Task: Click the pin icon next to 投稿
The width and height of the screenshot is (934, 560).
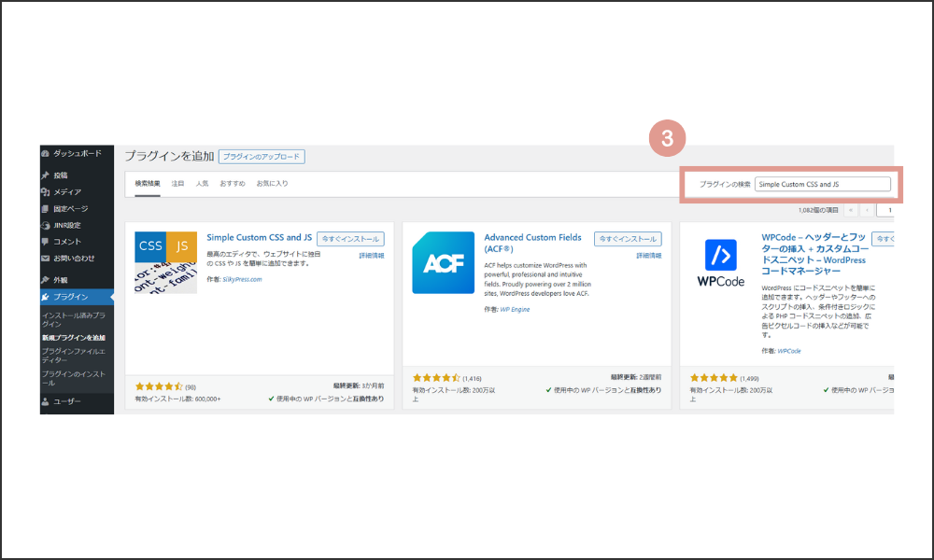Action: point(45,175)
